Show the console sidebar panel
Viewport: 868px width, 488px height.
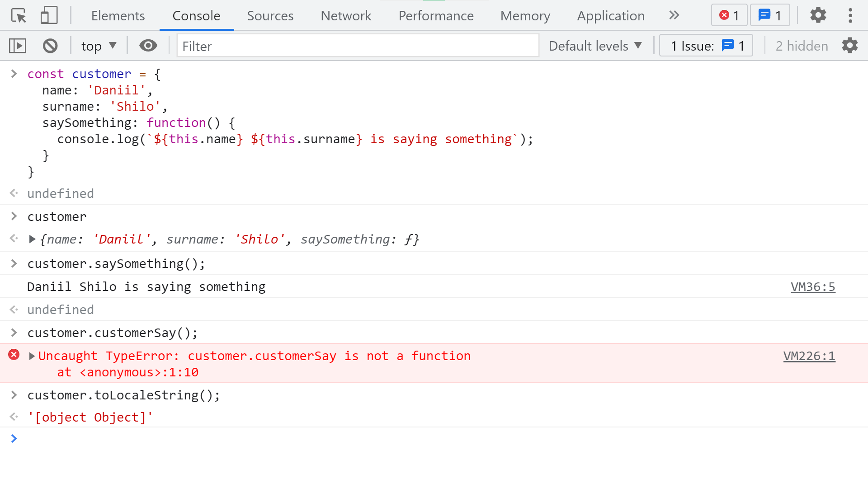[x=18, y=46]
